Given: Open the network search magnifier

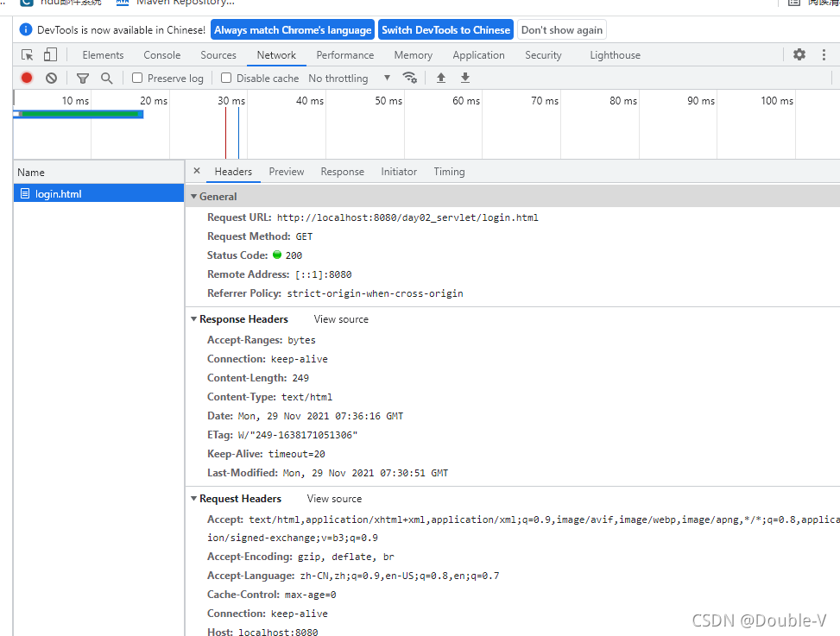Looking at the screenshot, I should click(x=106, y=78).
